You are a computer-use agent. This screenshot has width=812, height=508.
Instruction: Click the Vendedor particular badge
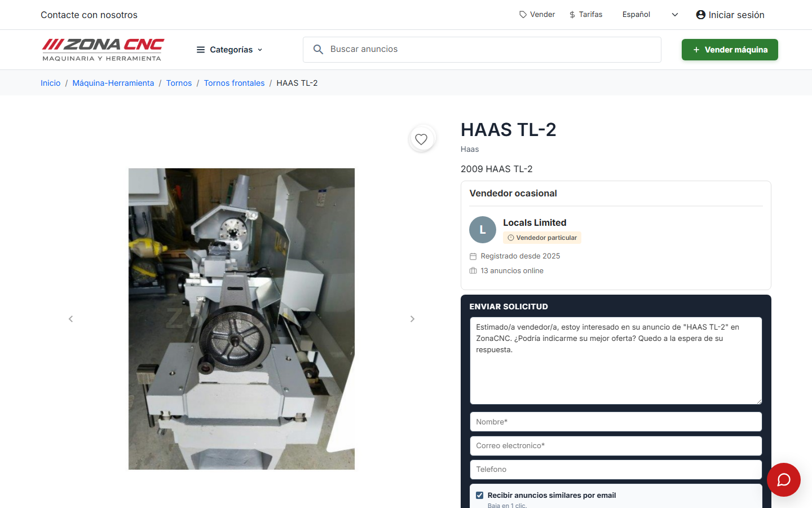click(542, 238)
